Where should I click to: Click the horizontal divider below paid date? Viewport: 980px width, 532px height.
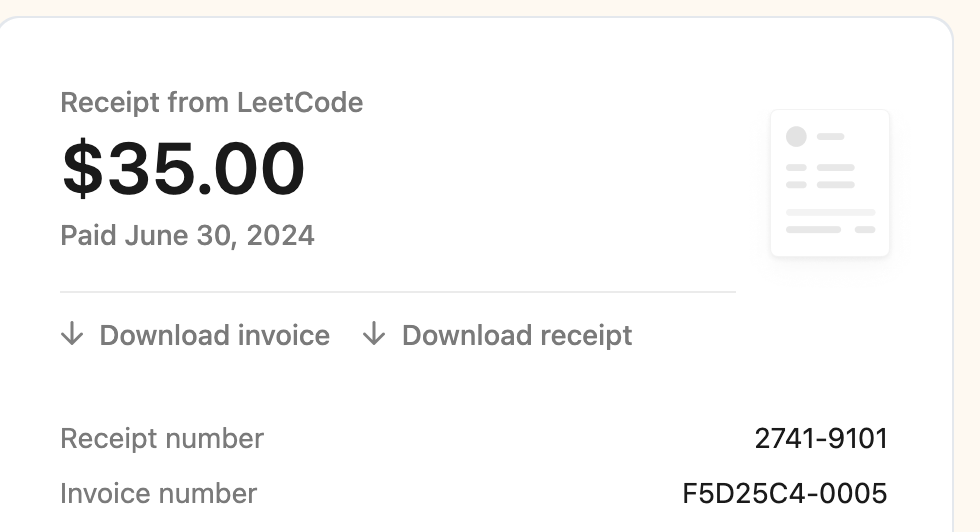pyautogui.click(x=398, y=292)
